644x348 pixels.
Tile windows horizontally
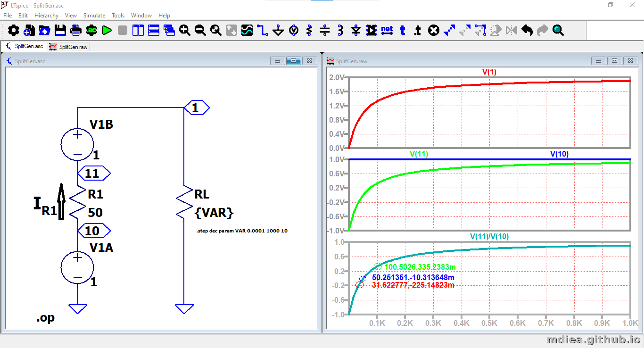[x=154, y=31]
